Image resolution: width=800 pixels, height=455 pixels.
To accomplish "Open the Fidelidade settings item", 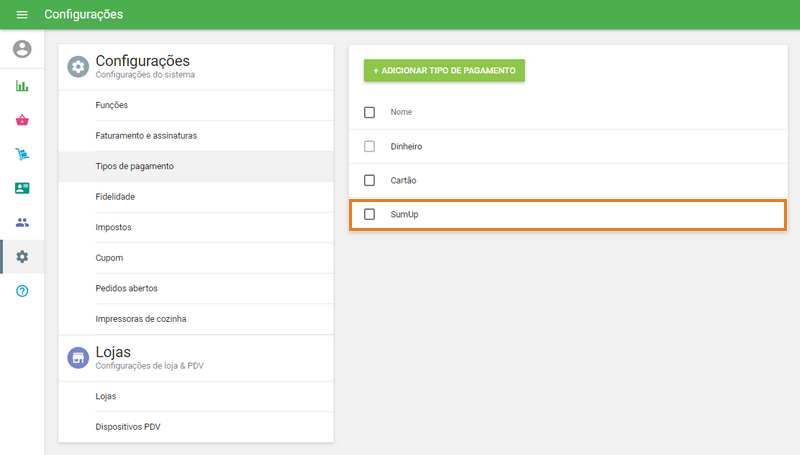I will click(196, 197).
